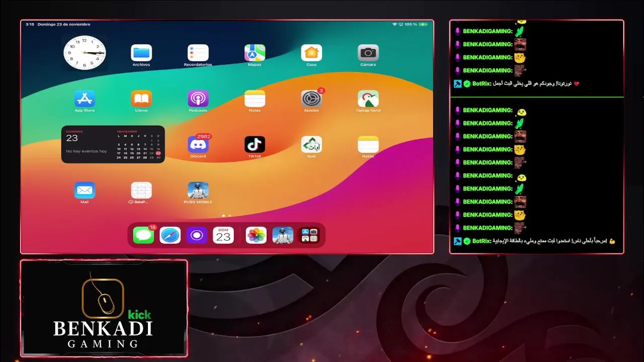Open the App Library folder in dock
644x362 pixels.
[x=309, y=235]
